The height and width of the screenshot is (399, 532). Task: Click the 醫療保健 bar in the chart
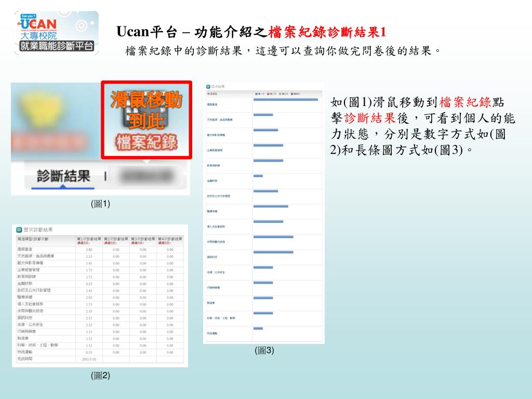coord(271,206)
